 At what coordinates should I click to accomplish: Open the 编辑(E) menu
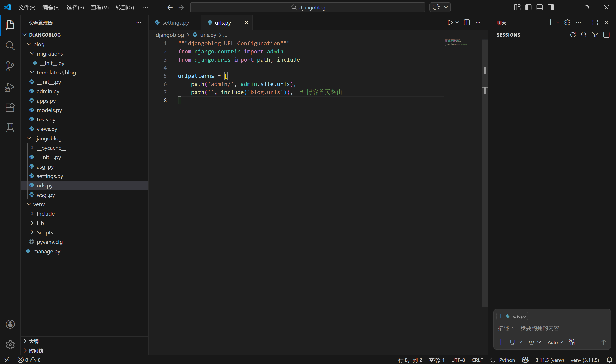[x=51, y=7]
